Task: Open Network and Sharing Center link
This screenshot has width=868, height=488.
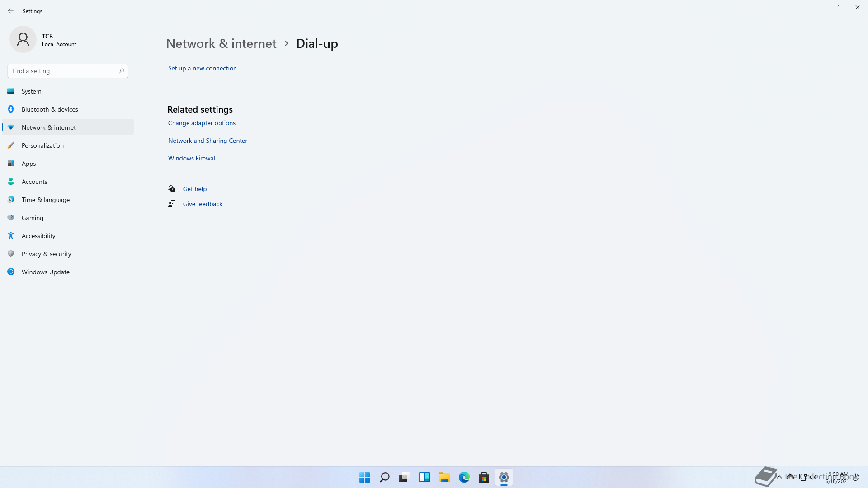Action: pyautogui.click(x=208, y=141)
